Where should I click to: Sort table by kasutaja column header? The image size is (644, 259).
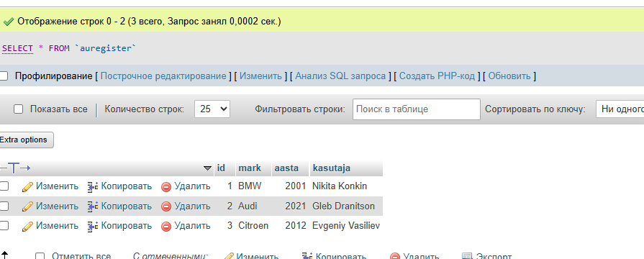tap(332, 168)
